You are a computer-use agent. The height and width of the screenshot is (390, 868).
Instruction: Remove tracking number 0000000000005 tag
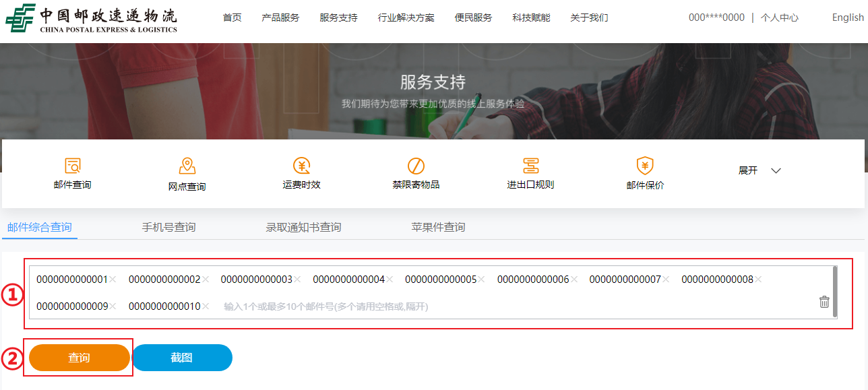coord(481,280)
